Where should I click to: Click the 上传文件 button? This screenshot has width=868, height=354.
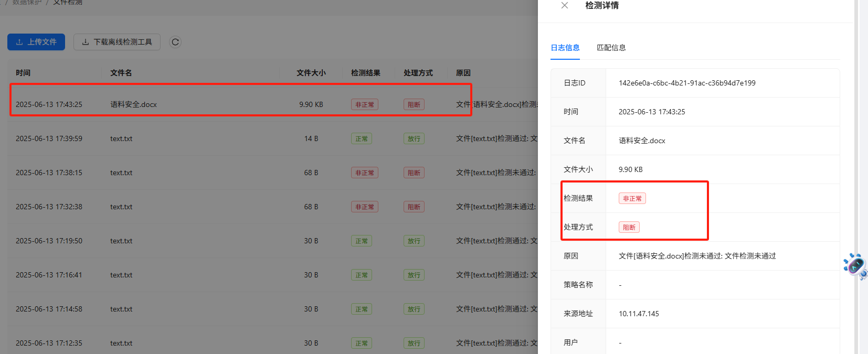36,42
